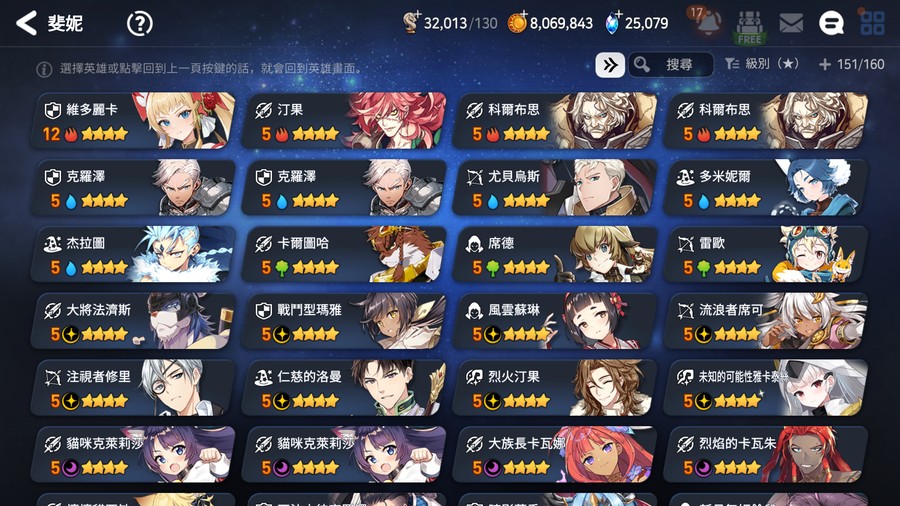Image resolution: width=900 pixels, height=506 pixels.
Task: Click the 搜尋 search field
Action: (x=671, y=65)
